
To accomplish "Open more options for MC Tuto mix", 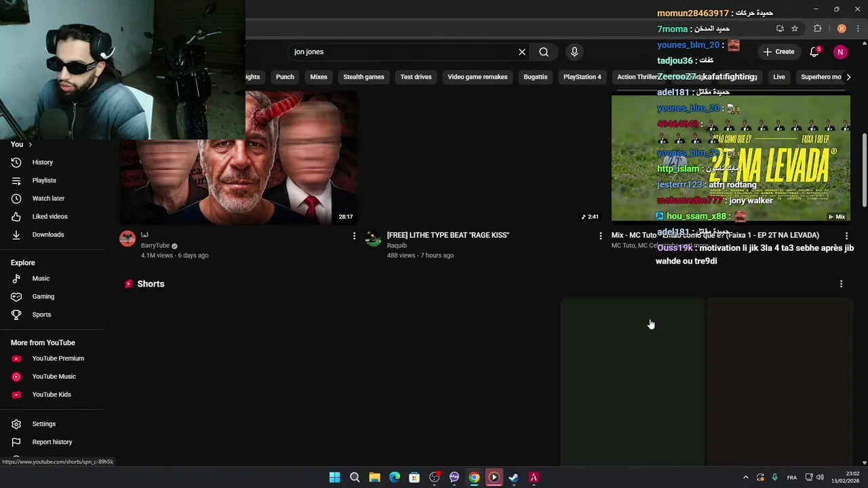I will [846, 236].
